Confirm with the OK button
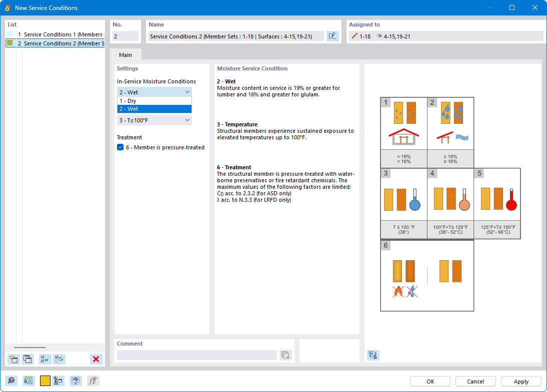The image size is (547, 392). coord(430,381)
